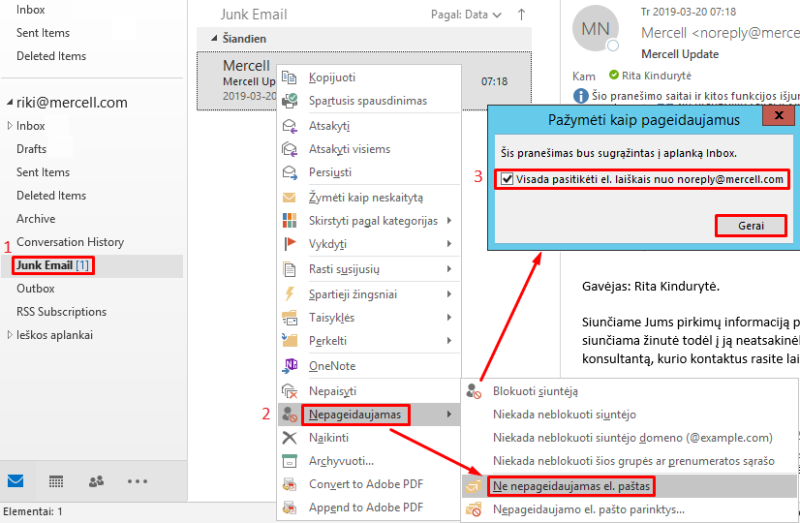
Task: Expand the Vykdyti submenu arrow
Action: (x=449, y=244)
